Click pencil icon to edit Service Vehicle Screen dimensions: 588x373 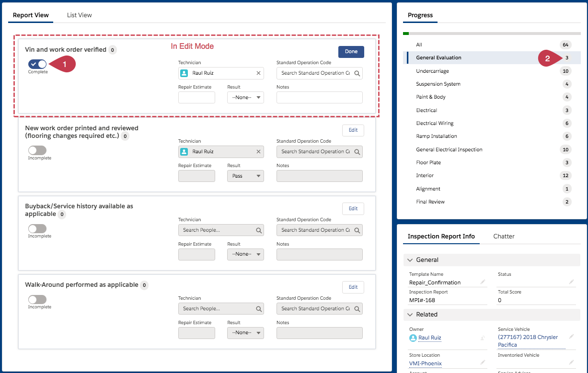[571, 337]
